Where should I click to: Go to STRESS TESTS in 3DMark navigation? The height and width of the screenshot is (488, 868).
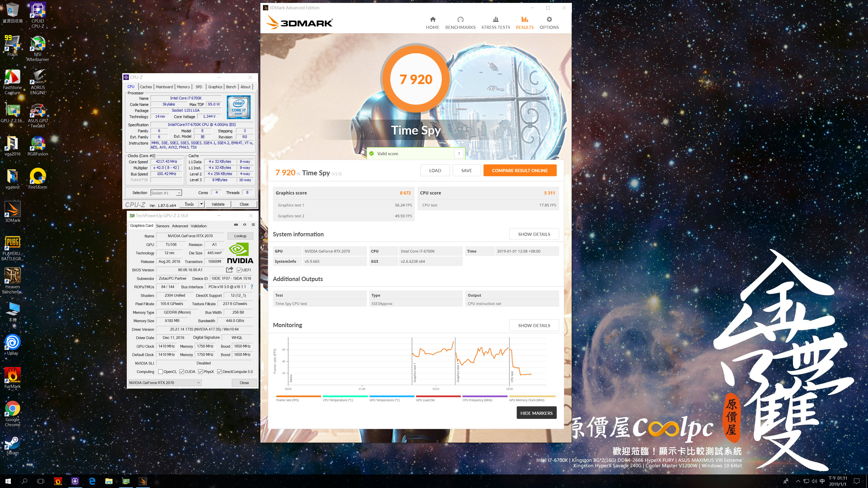[495, 23]
